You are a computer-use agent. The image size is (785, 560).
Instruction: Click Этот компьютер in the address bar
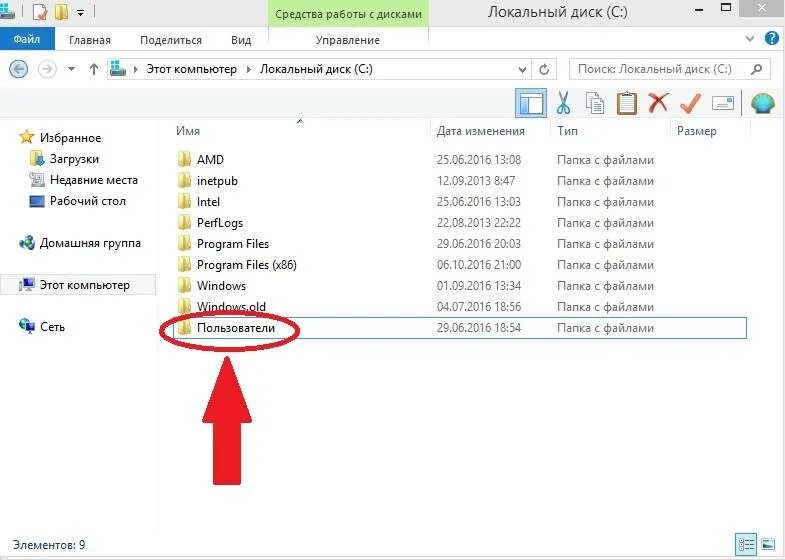[192, 69]
